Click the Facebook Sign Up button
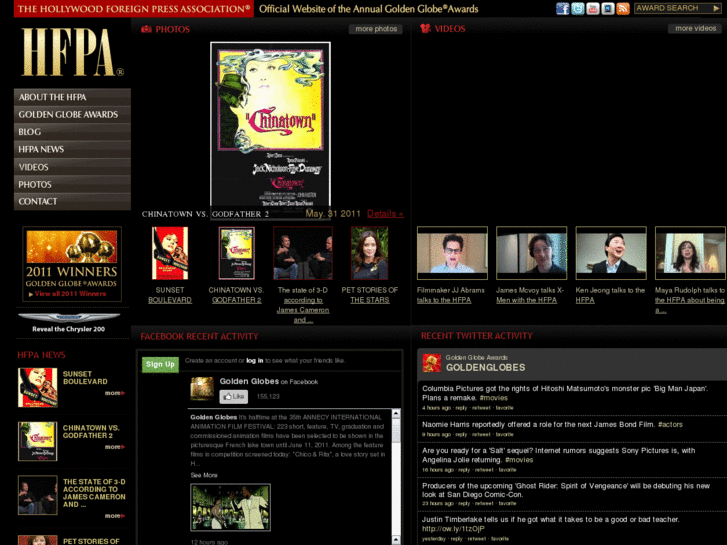 (160, 364)
